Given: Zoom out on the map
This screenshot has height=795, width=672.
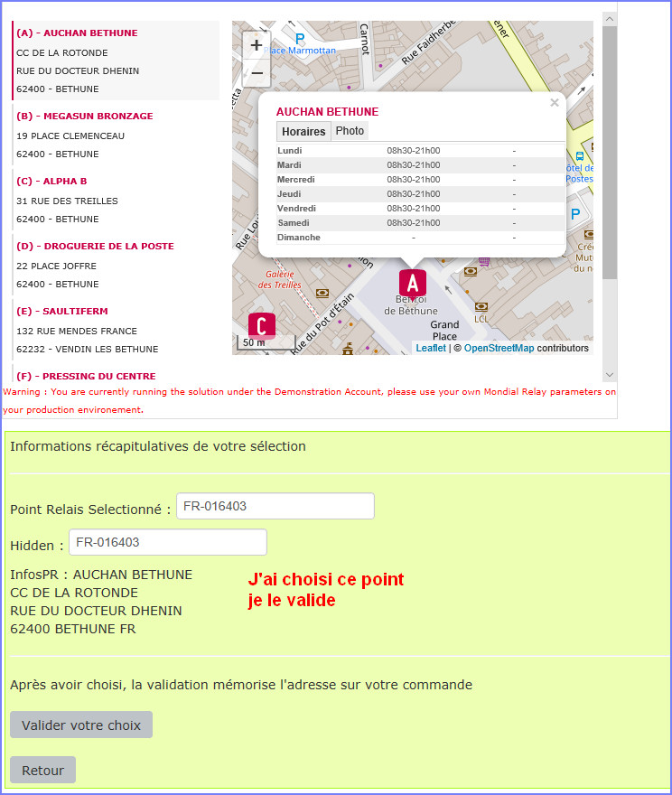Looking at the screenshot, I should coord(257,73).
